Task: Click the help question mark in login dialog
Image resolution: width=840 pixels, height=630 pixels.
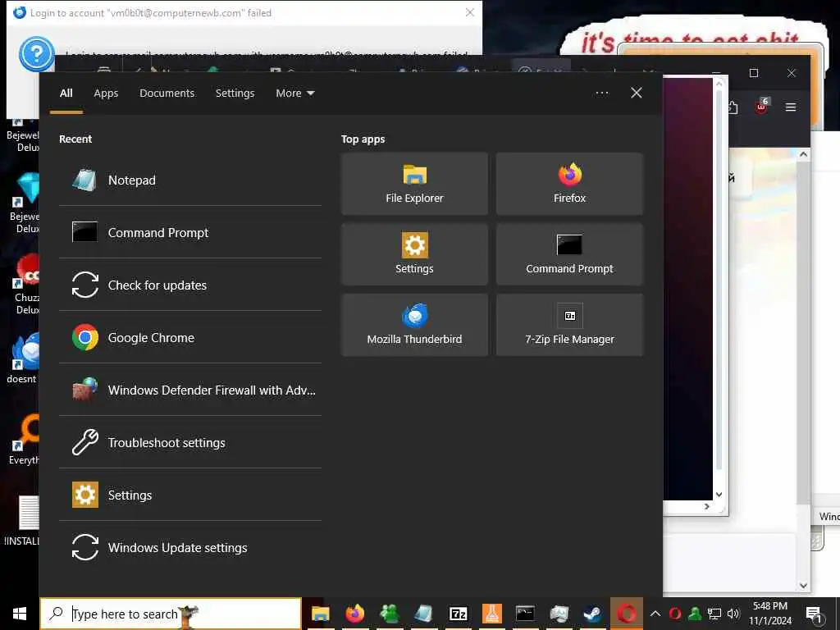Action: click(36, 54)
